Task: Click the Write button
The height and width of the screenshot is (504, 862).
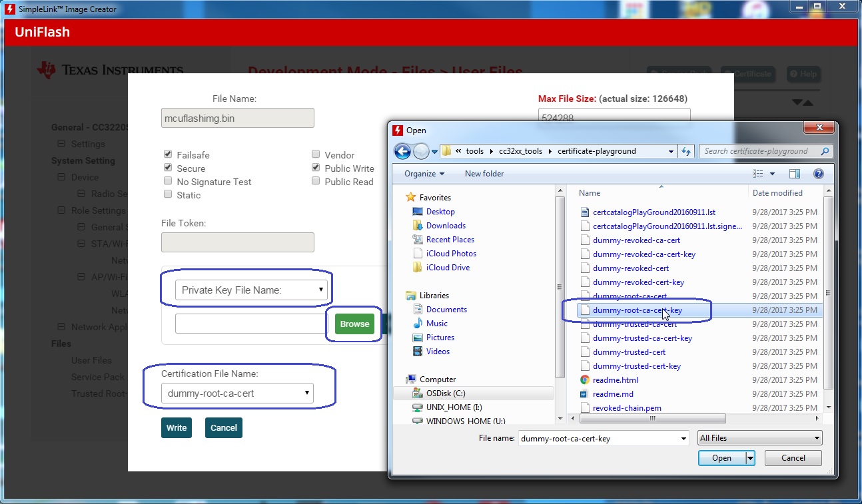Action: (177, 427)
